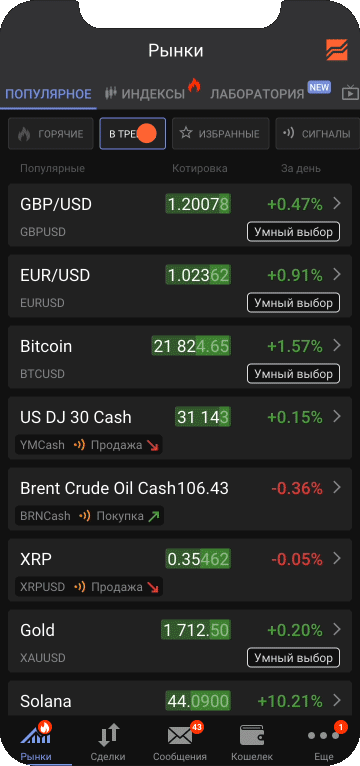Tap the orange logo icon in header
The width and height of the screenshot is (360, 766).
[x=337, y=50]
